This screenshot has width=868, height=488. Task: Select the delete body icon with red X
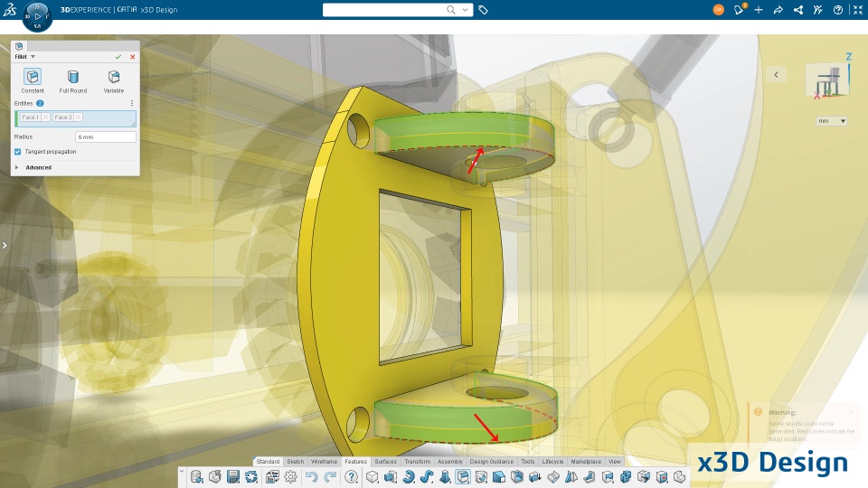pos(662,477)
